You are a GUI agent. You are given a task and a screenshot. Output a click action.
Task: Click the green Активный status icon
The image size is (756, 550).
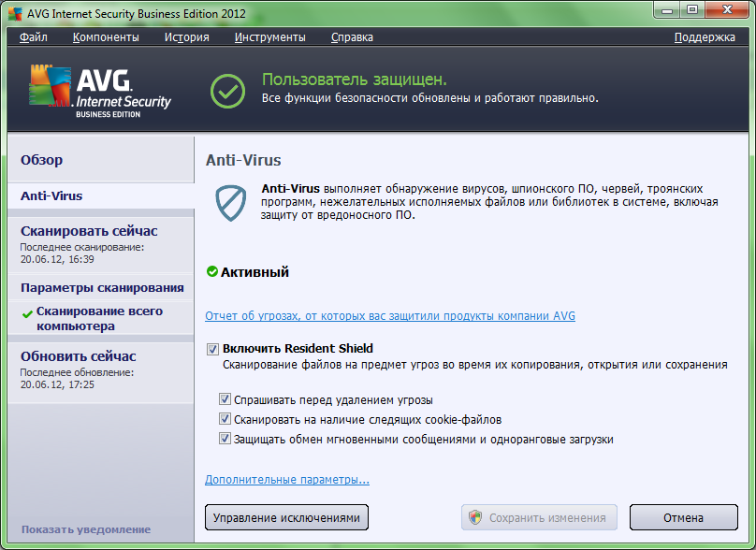click(212, 271)
